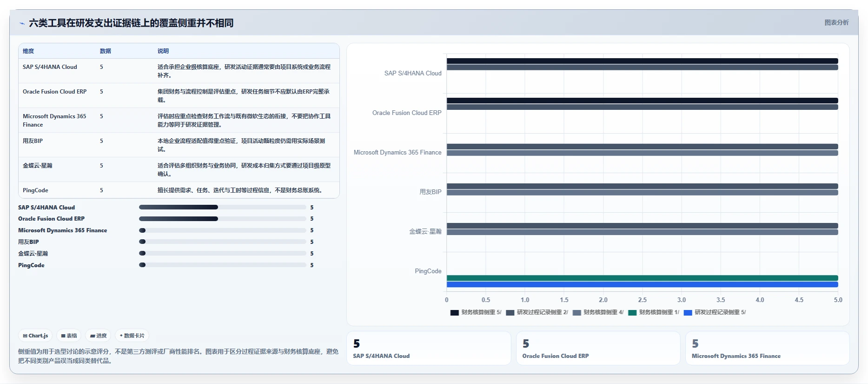The height and width of the screenshot is (384, 868).
Task: Toggle legend entry 财务核算侧重 1/
Action: [654, 312]
